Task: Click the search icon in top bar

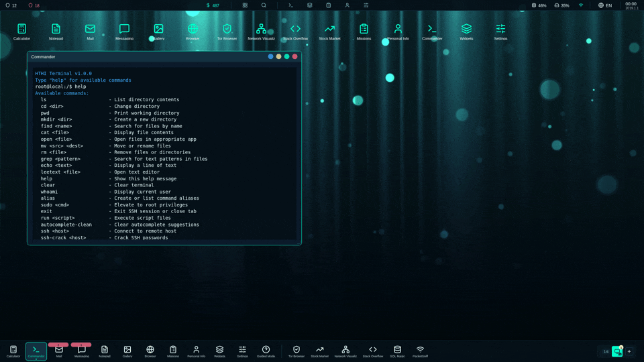Action: click(x=264, y=5)
